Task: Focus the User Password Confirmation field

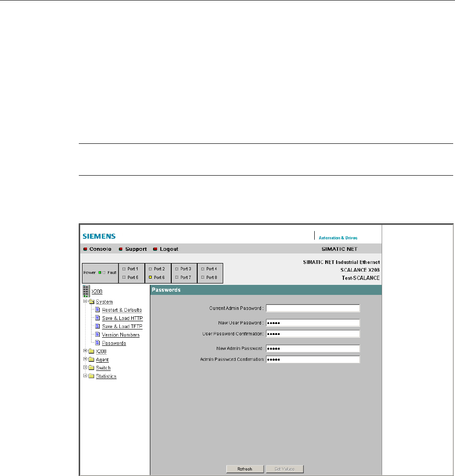Action: click(x=313, y=334)
